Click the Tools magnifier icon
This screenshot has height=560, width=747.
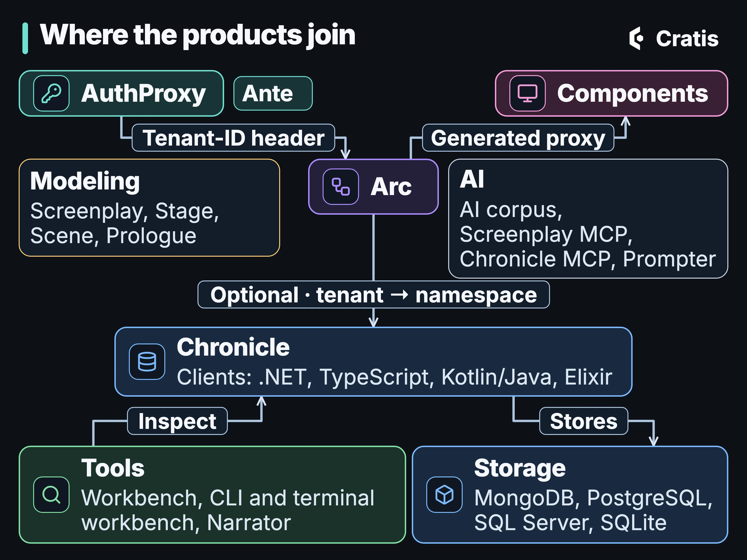point(51,494)
